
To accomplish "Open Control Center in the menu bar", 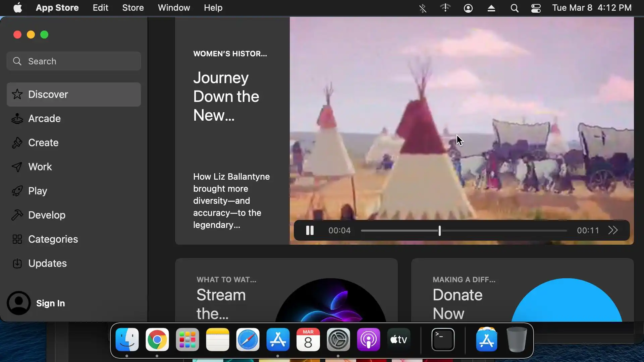I will (536, 8).
